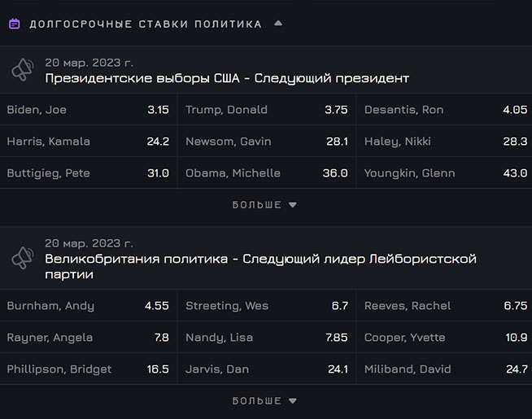Click megaphone icon beside US presidential election
532x419 pixels.
click(x=22, y=70)
